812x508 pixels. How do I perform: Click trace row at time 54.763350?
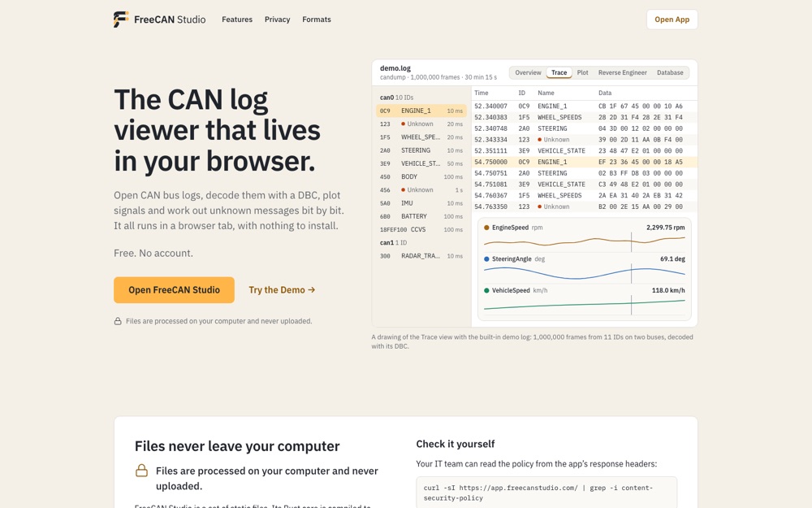coord(584,206)
